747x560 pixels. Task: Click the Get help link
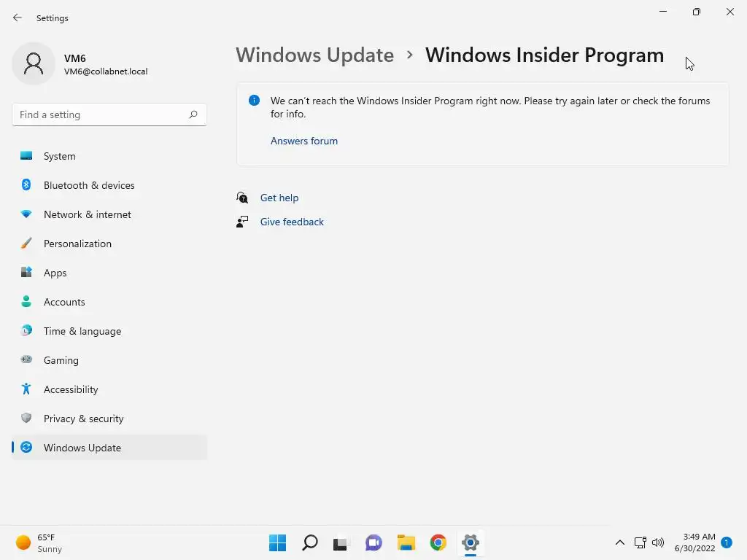[x=279, y=198]
